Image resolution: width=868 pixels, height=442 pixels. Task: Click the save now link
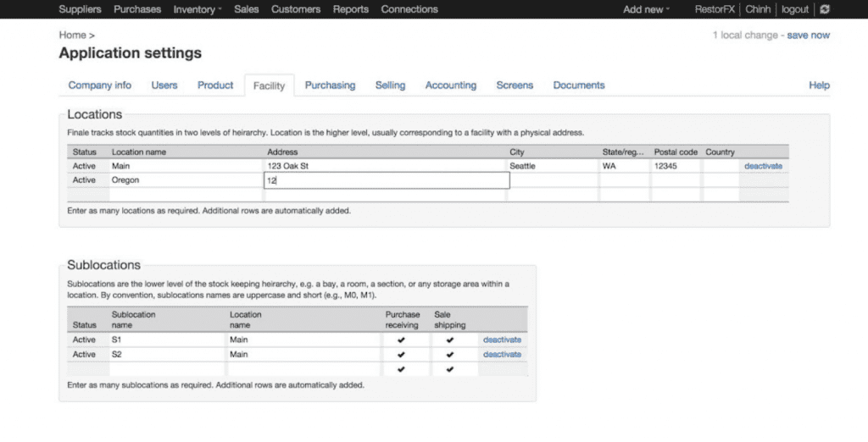[808, 36]
